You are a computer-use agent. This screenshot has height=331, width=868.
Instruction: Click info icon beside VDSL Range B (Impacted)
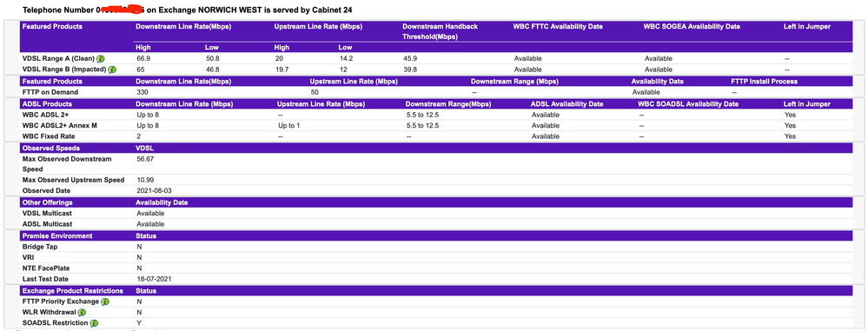(x=111, y=70)
